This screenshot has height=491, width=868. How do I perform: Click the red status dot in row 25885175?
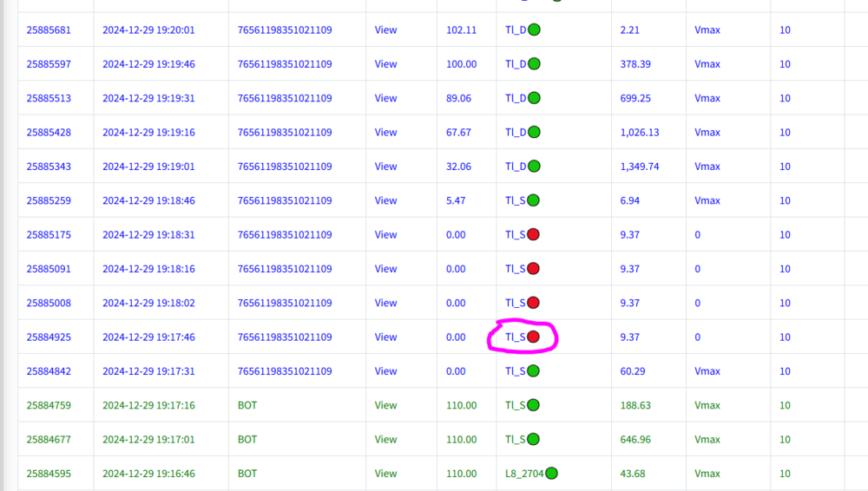coord(534,234)
